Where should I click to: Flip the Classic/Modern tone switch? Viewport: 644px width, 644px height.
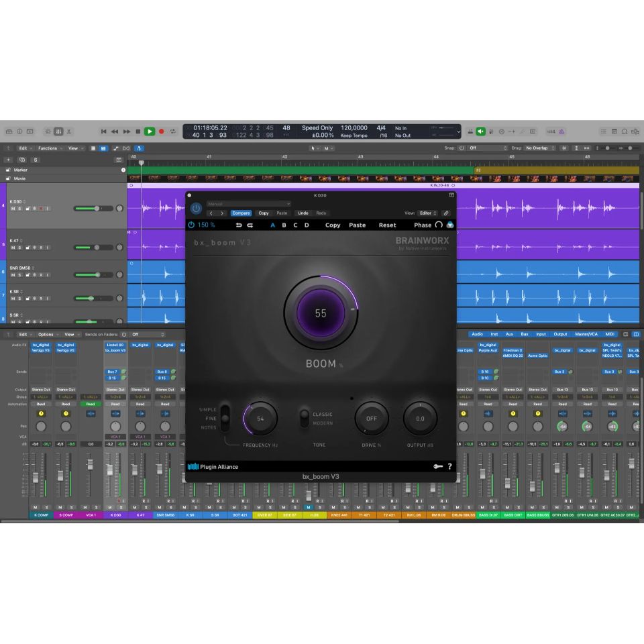(305, 418)
